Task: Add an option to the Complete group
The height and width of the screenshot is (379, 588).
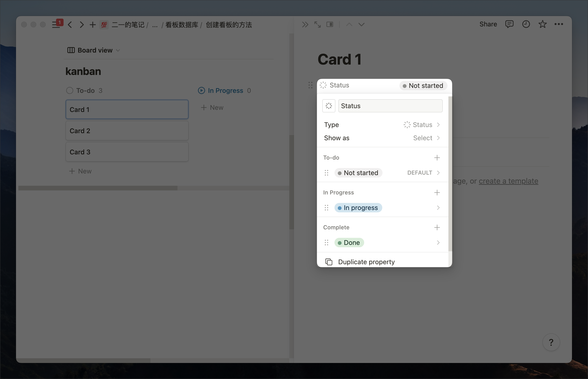Action: point(437,228)
